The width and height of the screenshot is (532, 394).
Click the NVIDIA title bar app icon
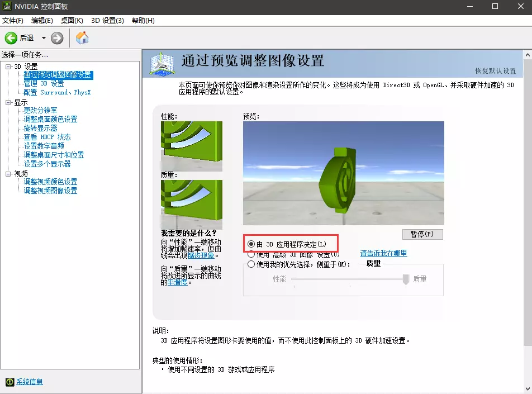[7, 6]
